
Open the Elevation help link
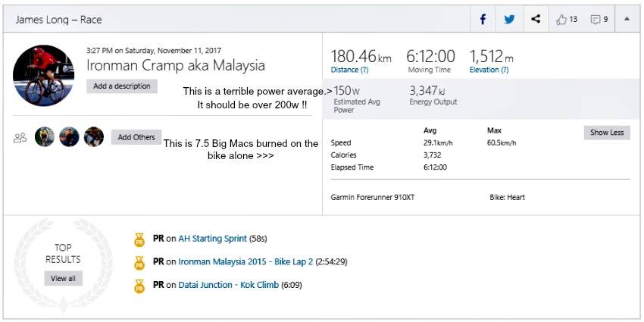[489, 70]
